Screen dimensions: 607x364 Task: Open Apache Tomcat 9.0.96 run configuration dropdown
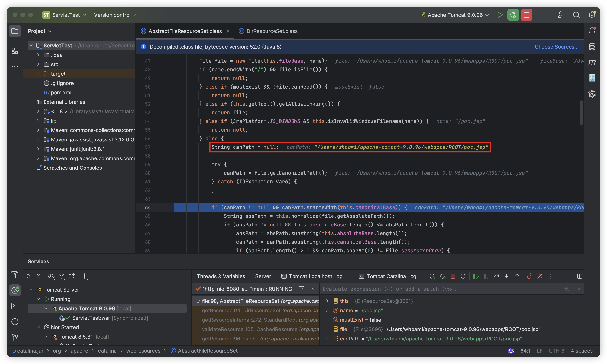coord(455,15)
